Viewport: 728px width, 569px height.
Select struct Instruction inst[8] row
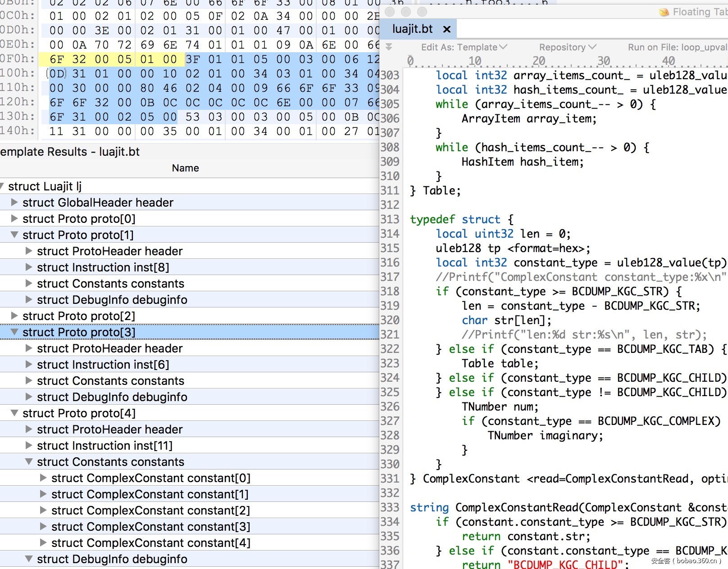click(103, 267)
